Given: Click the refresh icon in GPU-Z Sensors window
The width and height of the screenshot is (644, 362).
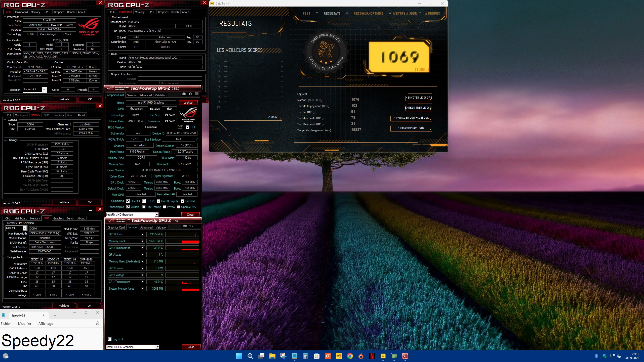Looking at the screenshot, I should 191,226.
